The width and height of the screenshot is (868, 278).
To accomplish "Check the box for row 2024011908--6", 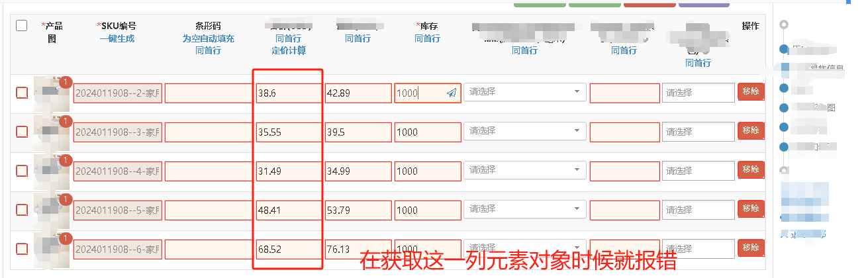I will point(22,249).
